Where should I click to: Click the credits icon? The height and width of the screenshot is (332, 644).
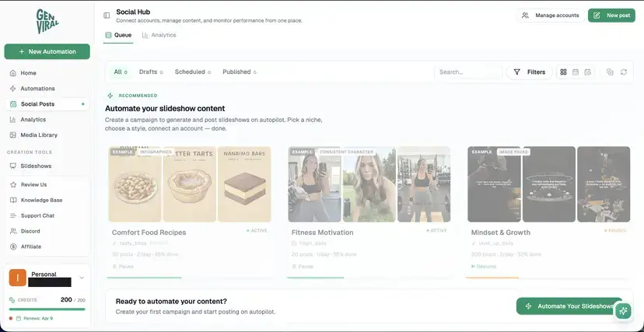pos(12,300)
